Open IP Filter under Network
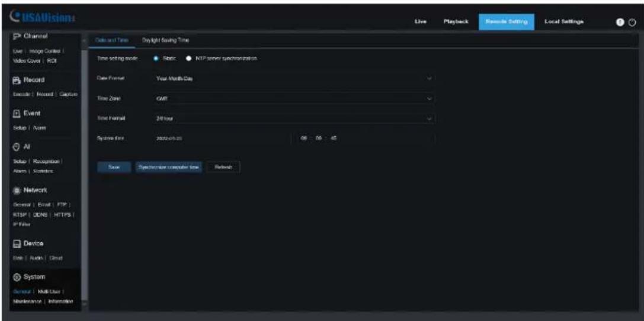 (x=22, y=224)
